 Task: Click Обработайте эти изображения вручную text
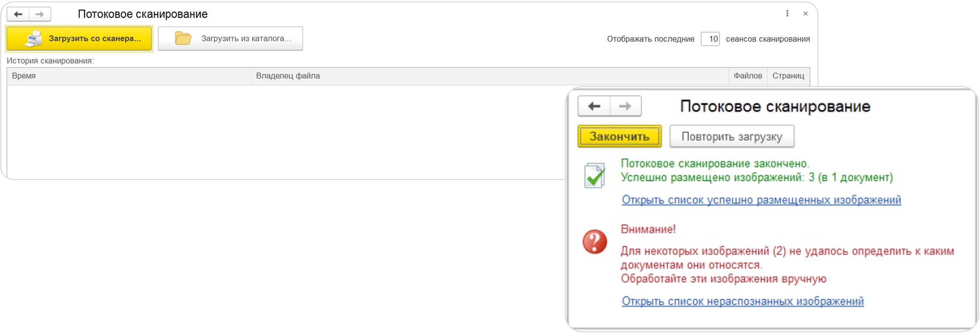(724, 279)
